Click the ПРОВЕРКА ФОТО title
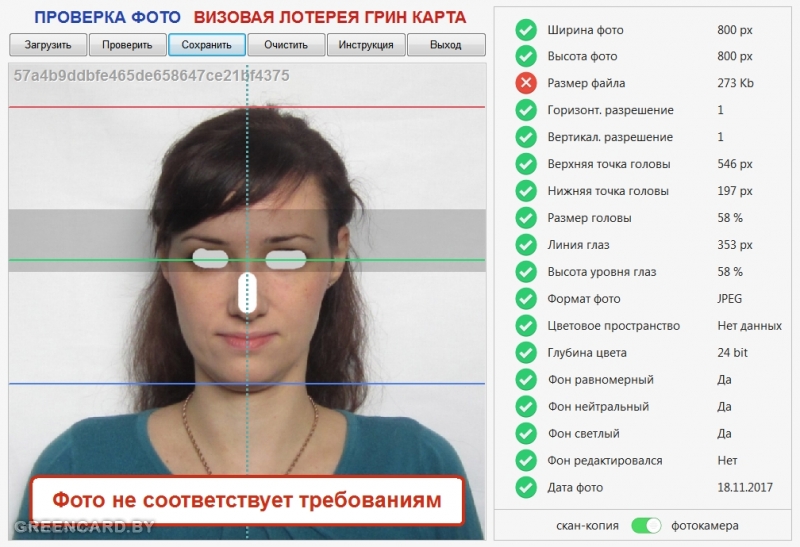Image resolution: width=800 pixels, height=547 pixels. (107, 17)
